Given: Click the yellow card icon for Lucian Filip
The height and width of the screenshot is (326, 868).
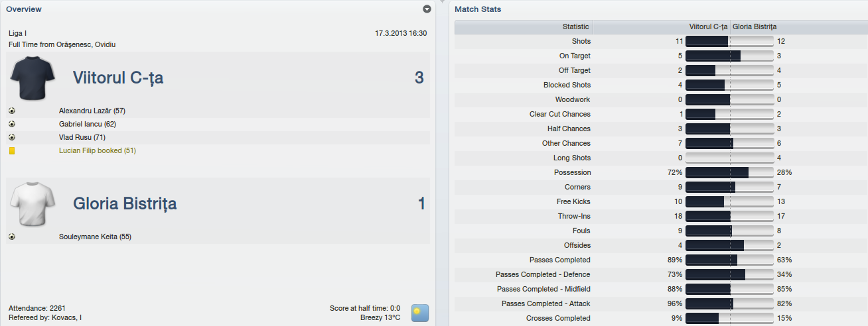Looking at the screenshot, I should coord(12,150).
